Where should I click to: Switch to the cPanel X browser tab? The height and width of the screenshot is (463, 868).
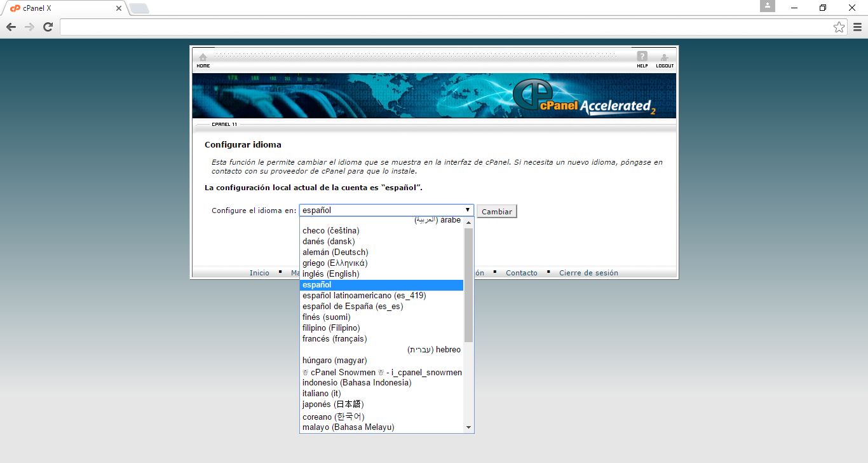pyautogui.click(x=64, y=8)
